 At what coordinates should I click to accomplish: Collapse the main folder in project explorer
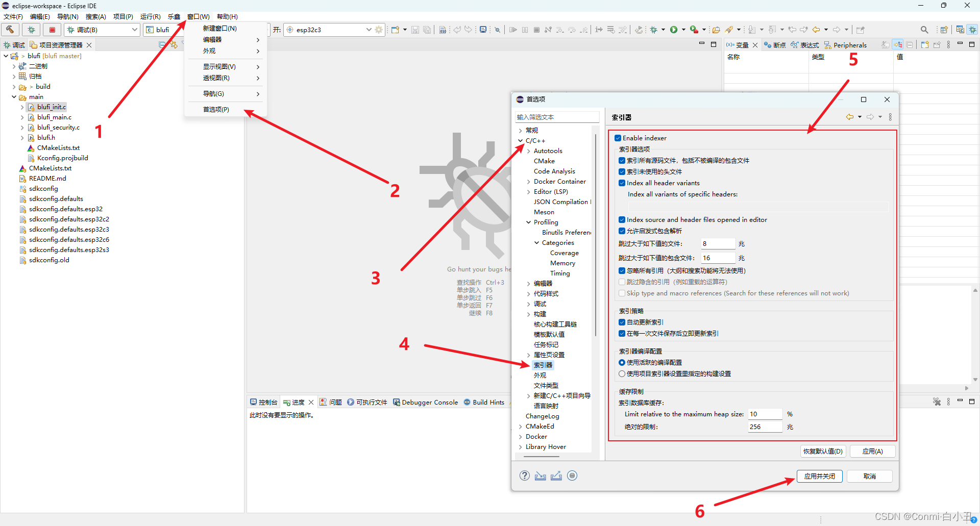coord(14,96)
